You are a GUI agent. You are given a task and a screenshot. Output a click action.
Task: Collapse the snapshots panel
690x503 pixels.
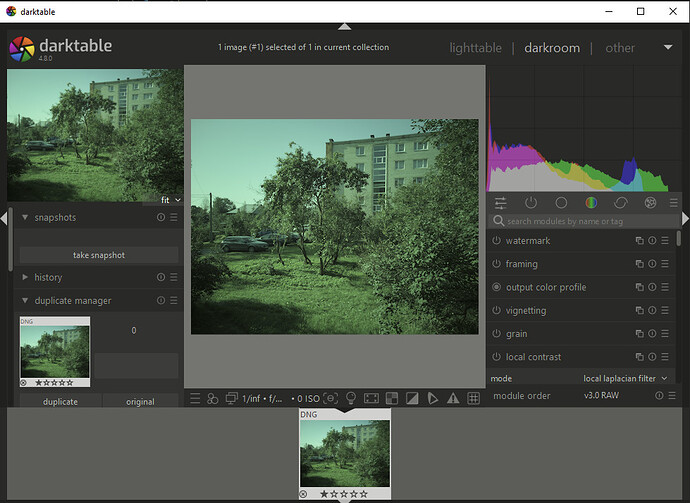pos(54,217)
